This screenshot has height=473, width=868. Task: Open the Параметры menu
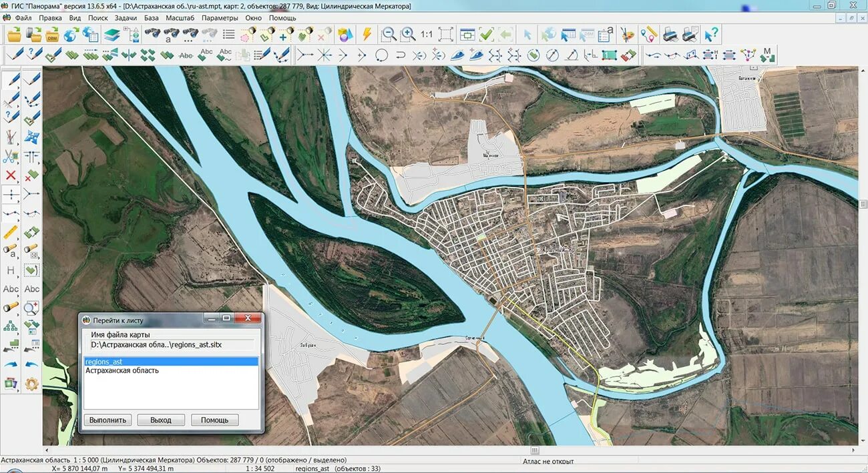(220, 18)
